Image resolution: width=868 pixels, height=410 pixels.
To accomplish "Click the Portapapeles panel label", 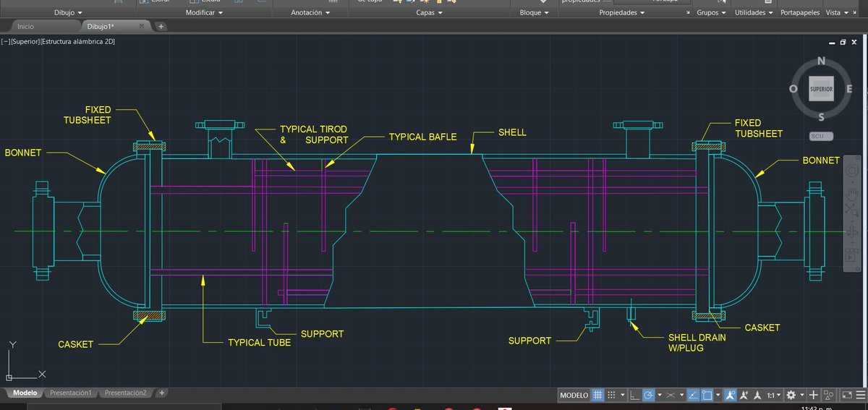I will pyautogui.click(x=800, y=13).
